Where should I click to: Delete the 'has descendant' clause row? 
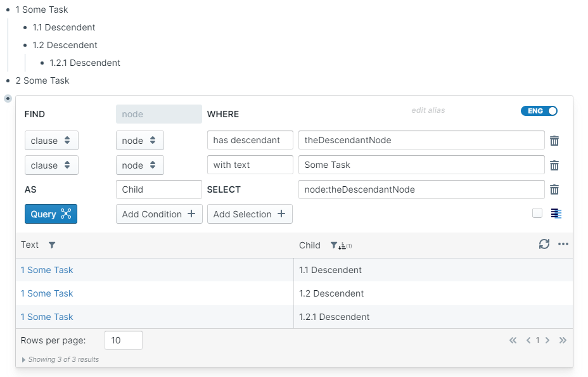click(554, 141)
